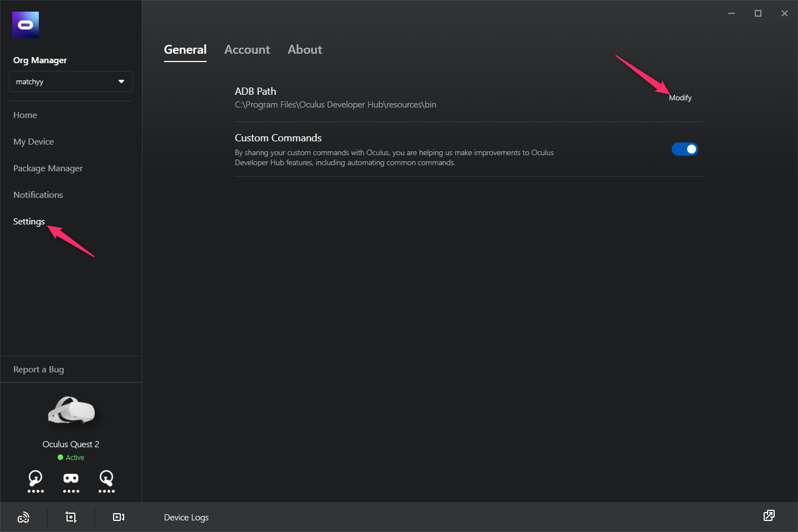Click the Oculus Quest 2 device name

coord(71,444)
